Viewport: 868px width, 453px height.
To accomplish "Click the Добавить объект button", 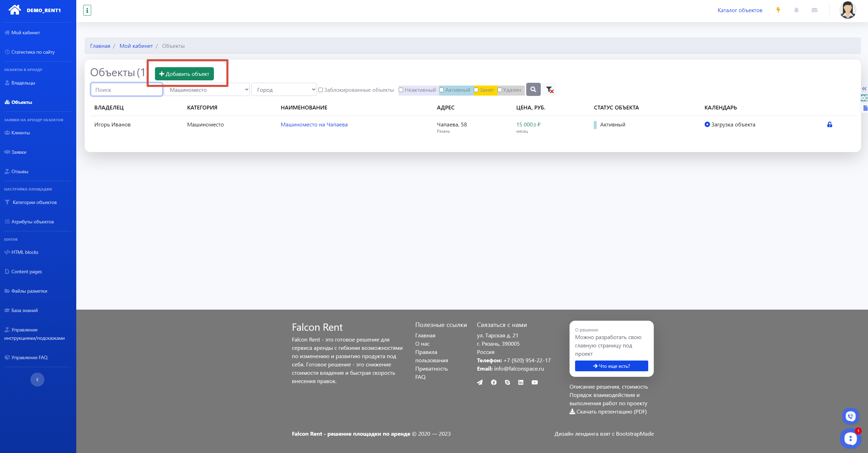I will tap(184, 74).
